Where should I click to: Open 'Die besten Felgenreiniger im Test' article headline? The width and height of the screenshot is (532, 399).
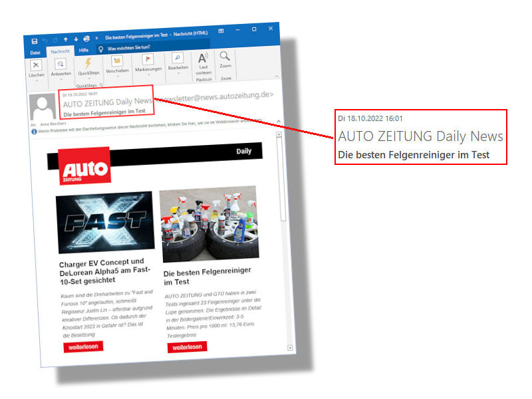point(207,276)
